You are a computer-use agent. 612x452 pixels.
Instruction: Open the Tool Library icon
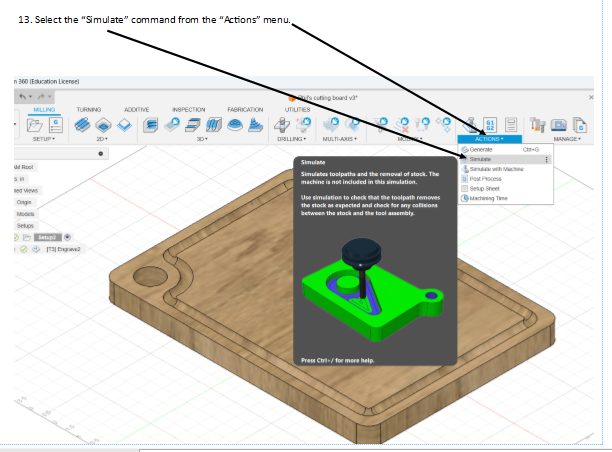click(x=537, y=125)
